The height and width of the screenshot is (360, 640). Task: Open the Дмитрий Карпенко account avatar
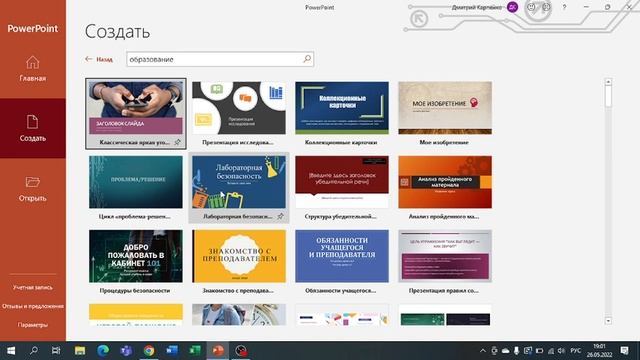click(513, 7)
